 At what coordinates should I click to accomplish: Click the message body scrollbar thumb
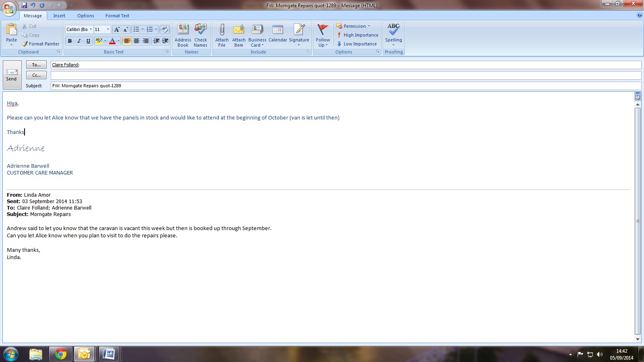[638, 221]
